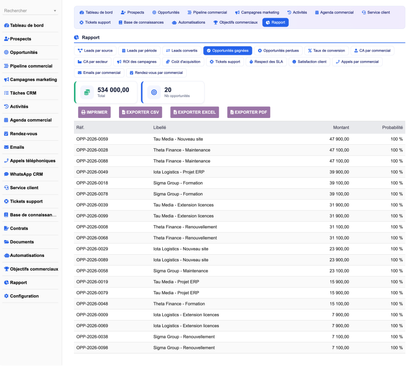Image resolution: width=416 pixels, height=371 pixels.
Task: Switch to the Pipeline commercial top tab
Action: point(207,12)
